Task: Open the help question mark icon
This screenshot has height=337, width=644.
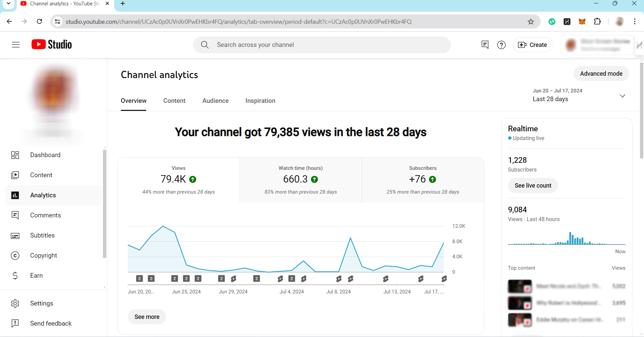Action: 501,45
